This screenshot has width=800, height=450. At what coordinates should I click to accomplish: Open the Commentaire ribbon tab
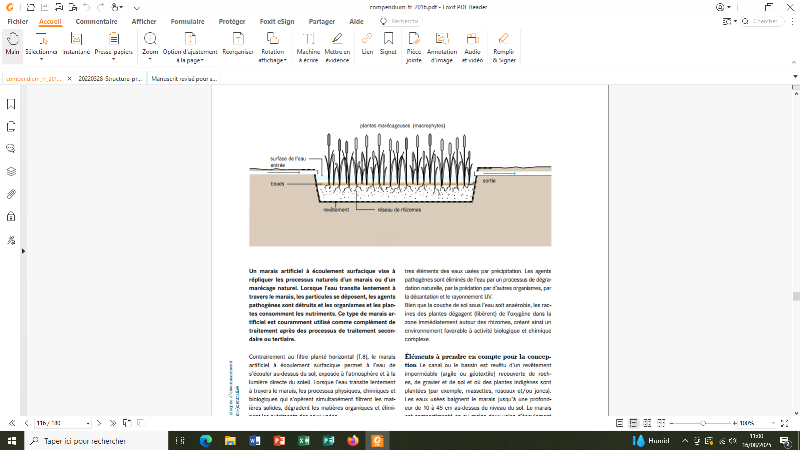point(94,20)
